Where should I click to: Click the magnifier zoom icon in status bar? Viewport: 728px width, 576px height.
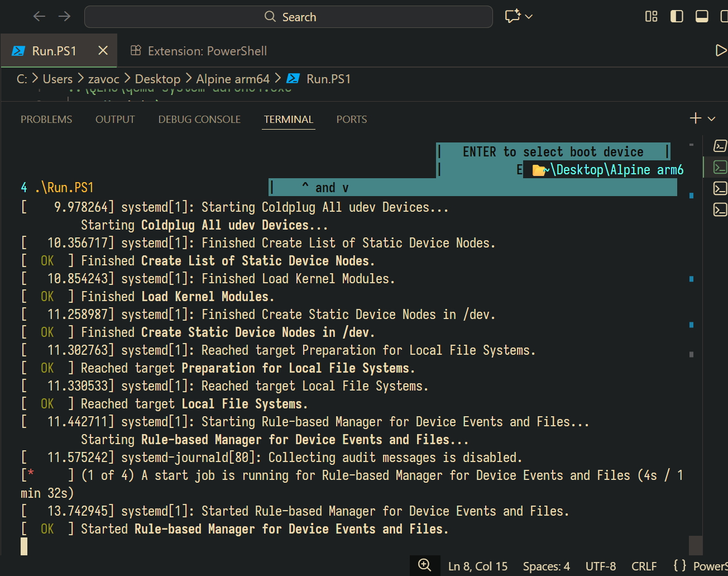point(424,565)
